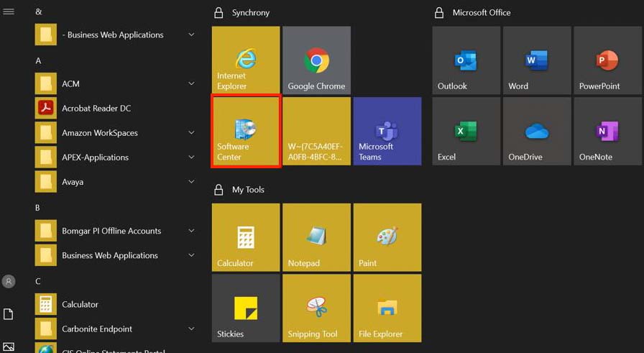Viewport: 644px width, 353px height.
Task: Launch the Google Chrome tile
Action: 316,60
